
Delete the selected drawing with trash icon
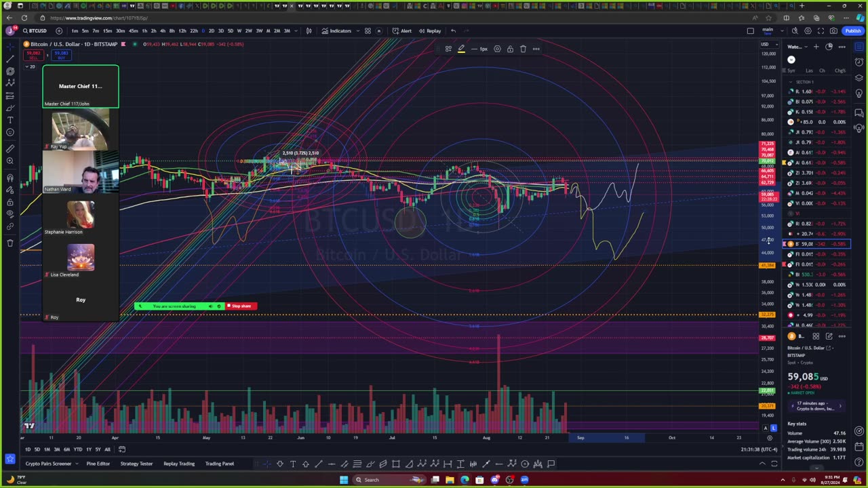coord(523,49)
